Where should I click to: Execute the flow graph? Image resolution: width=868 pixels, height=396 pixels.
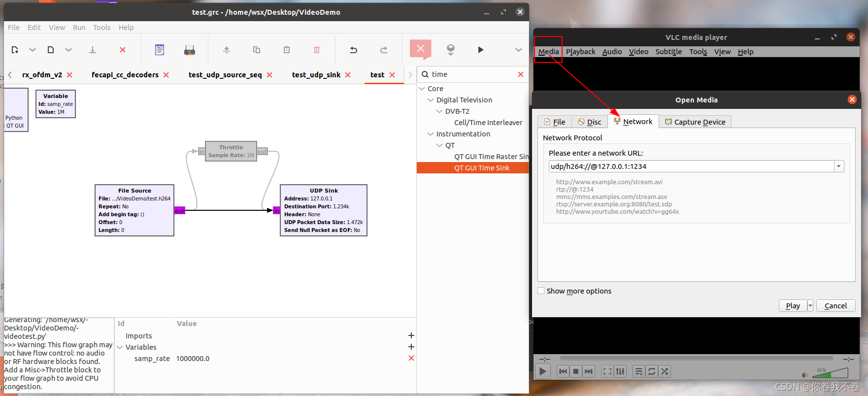[x=481, y=50]
